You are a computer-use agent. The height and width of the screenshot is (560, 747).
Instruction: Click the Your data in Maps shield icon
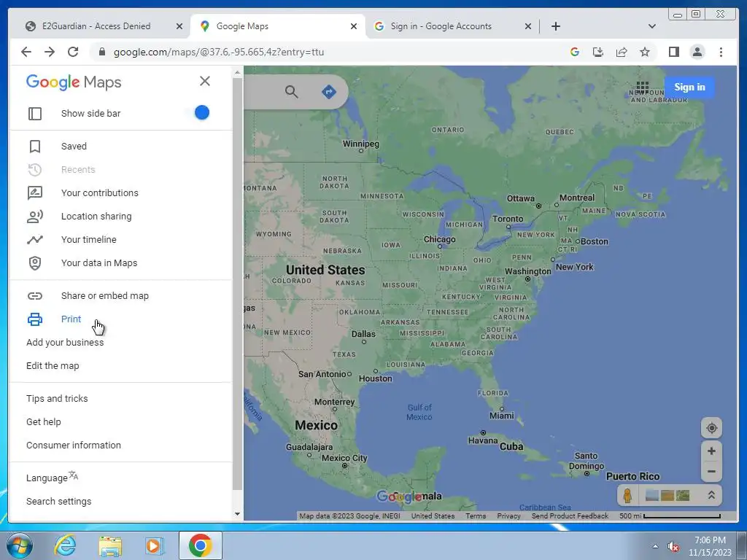pyautogui.click(x=35, y=262)
